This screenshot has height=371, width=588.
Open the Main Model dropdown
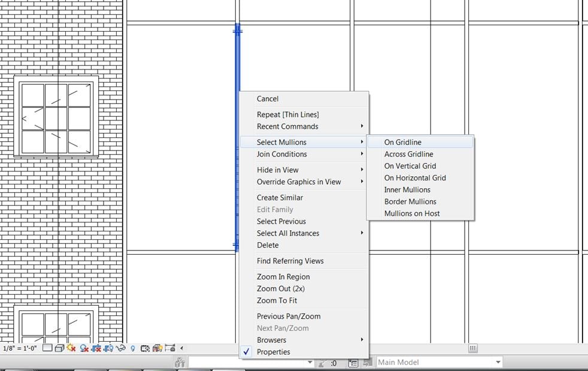tap(498, 362)
